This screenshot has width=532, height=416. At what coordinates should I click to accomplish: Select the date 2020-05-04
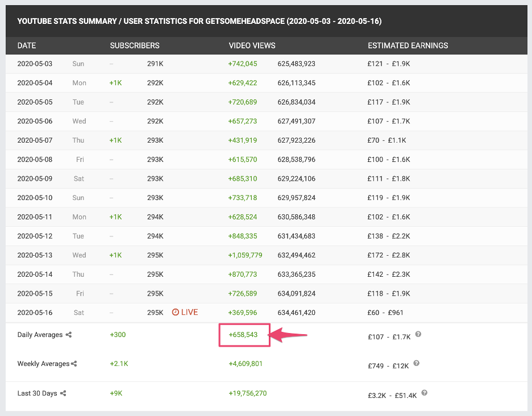35,83
